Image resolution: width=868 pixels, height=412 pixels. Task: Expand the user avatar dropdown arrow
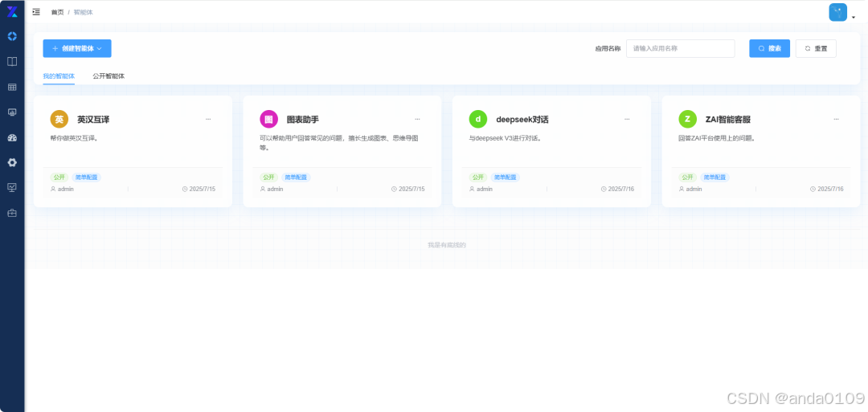click(853, 17)
